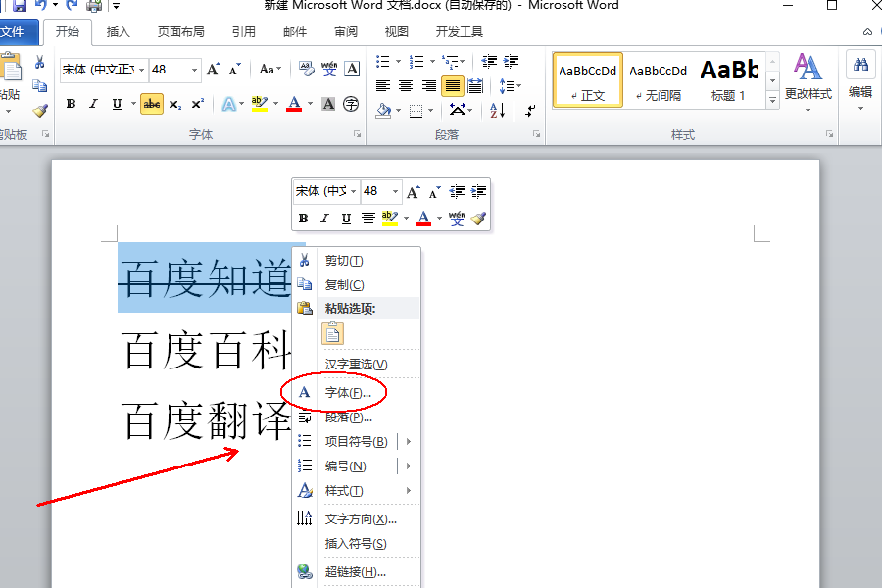
Task: Toggle distributed alignment in paragraph group
Action: (x=475, y=86)
